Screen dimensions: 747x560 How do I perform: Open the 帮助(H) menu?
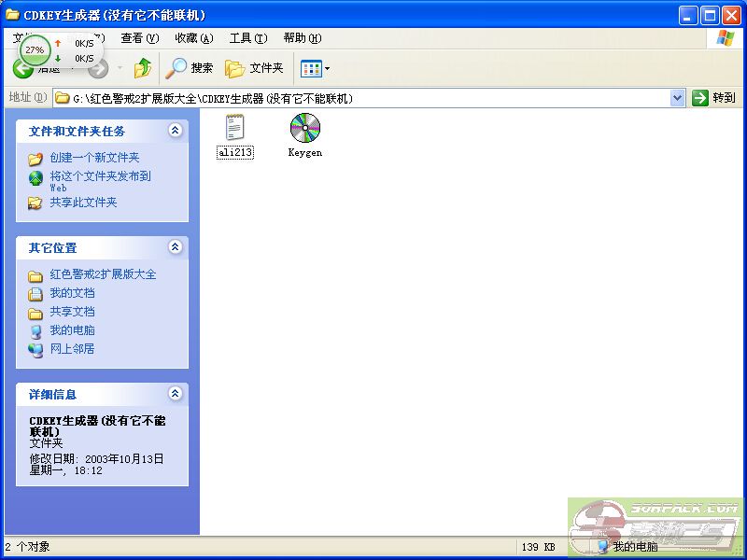[x=302, y=38]
